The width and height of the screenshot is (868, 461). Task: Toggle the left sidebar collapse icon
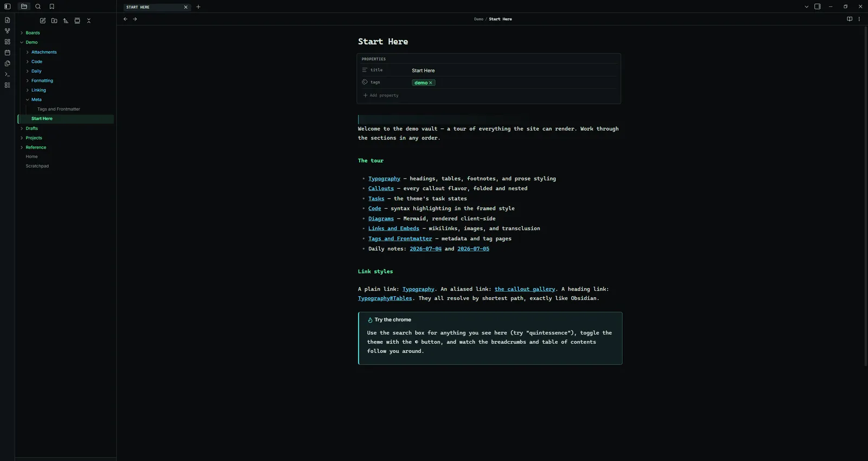[x=8, y=7]
